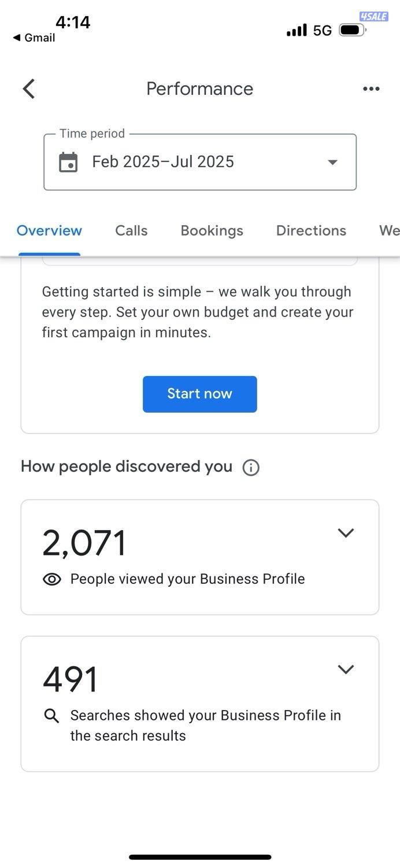Image resolution: width=400 pixels, height=868 pixels.
Task: Select the Overview tab
Action: (49, 231)
